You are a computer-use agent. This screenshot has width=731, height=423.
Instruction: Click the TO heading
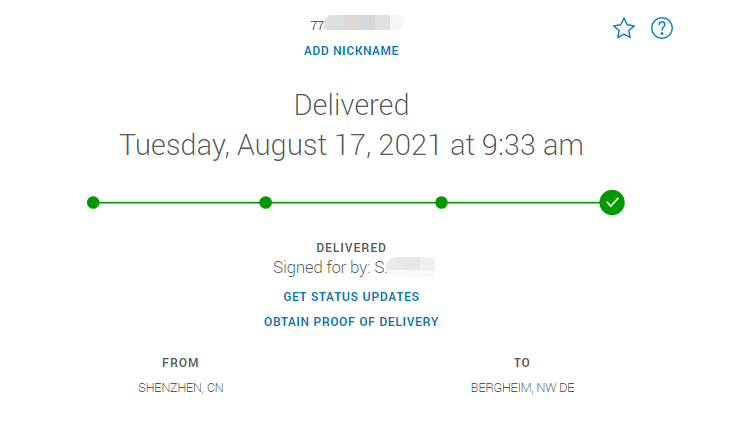click(522, 363)
